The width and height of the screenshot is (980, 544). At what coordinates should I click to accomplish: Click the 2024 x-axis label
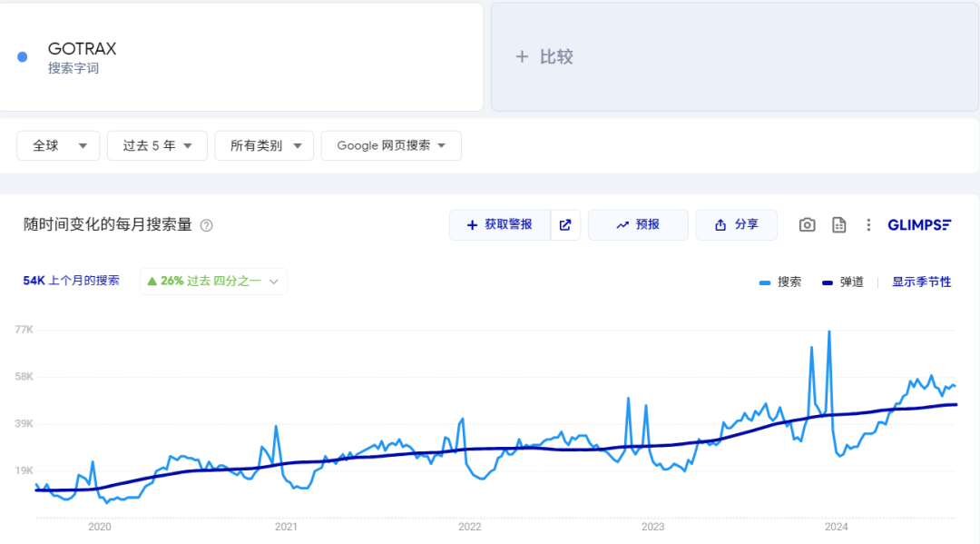pyautogui.click(x=836, y=527)
